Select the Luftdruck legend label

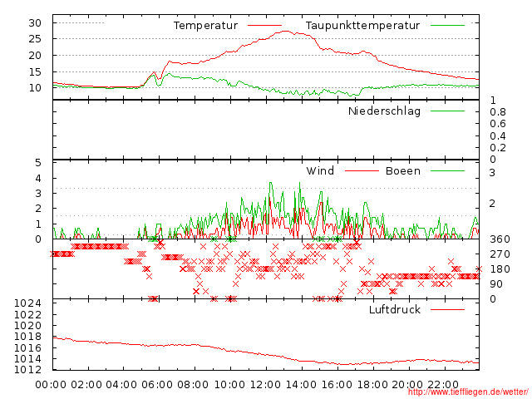[395, 309]
